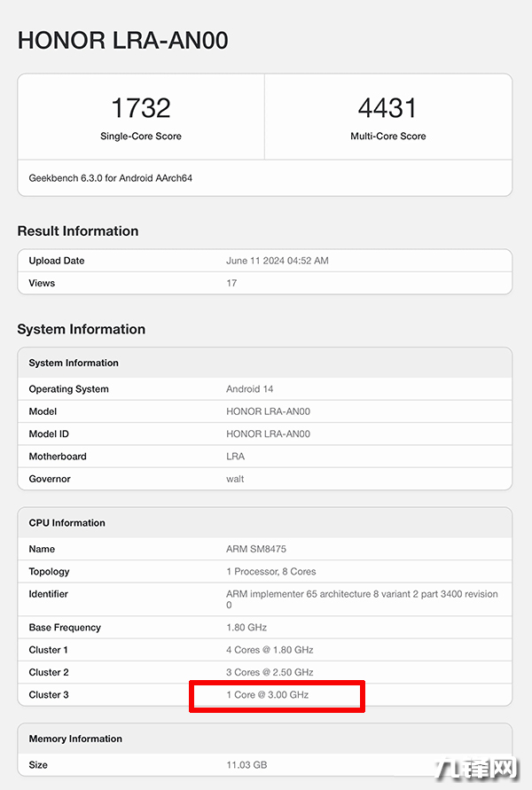Screen dimensions: 532x790
Task: Select the Cluster 2 value 3 Cores @ 2.50 GHz
Action: click(270, 672)
